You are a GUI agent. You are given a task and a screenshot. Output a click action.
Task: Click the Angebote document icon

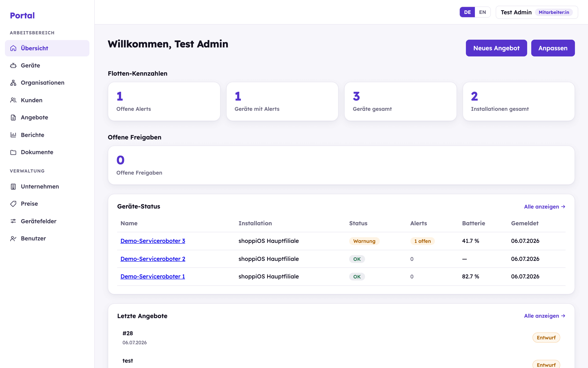coord(13,118)
